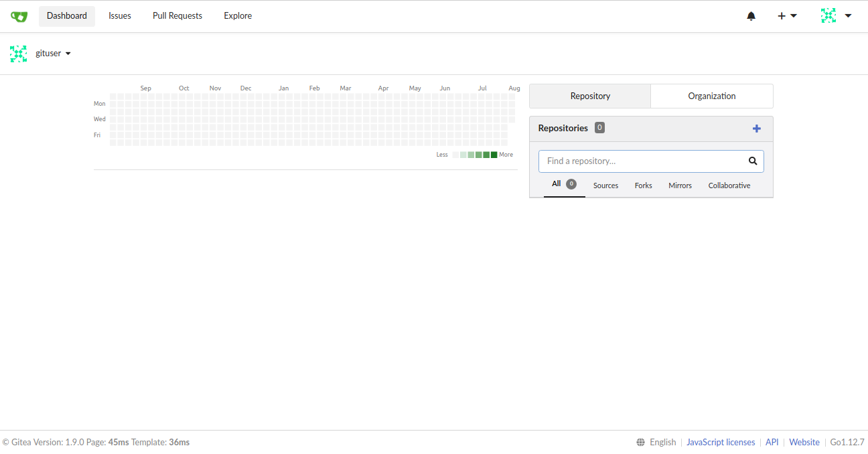The height and width of the screenshot is (454, 868).
Task: Click the gituser avatar under the navbar
Action: (x=19, y=54)
